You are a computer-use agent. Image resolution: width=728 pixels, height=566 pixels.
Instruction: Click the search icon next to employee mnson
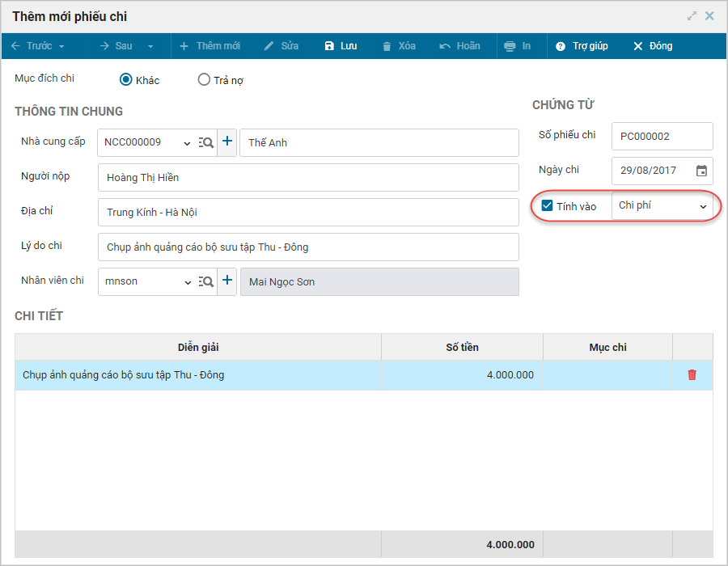(206, 281)
